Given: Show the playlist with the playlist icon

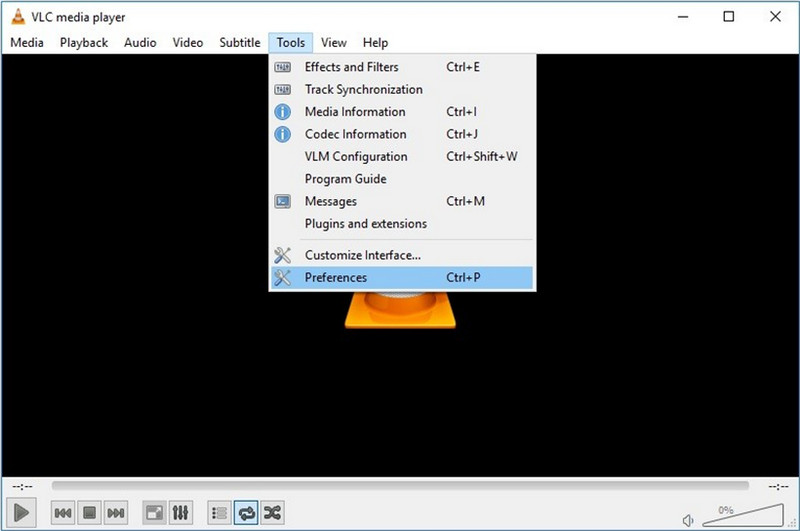Looking at the screenshot, I should click(219, 513).
